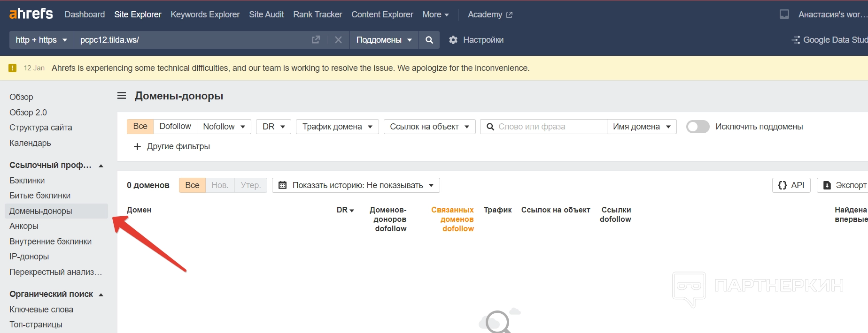
Task: Click the Слово или фраза search field
Action: [x=544, y=127]
